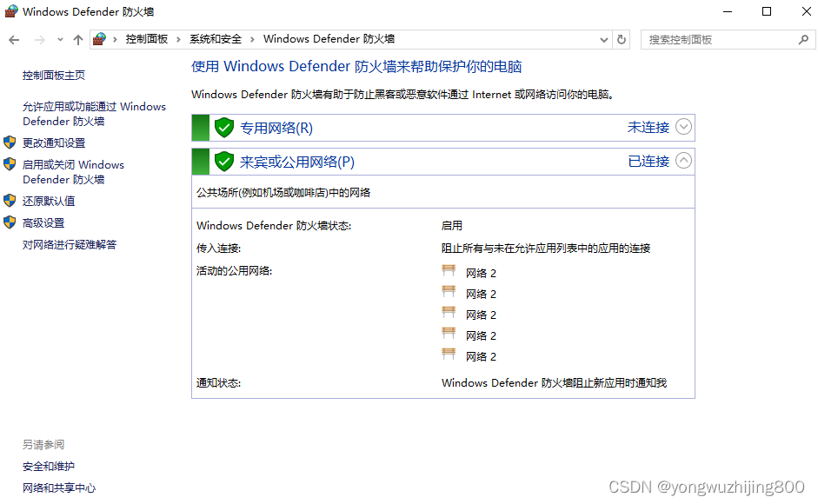Select 系统和安全 in the breadcrumb path

[x=216, y=39]
